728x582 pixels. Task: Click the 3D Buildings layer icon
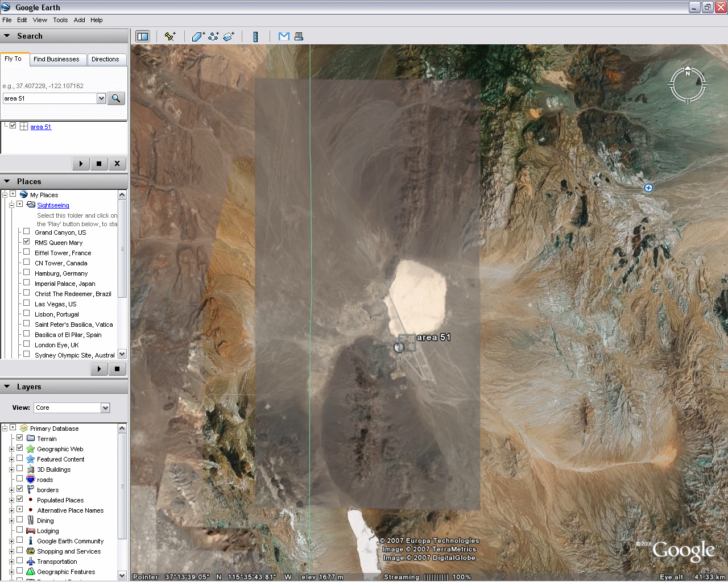click(x=31, y=469)
